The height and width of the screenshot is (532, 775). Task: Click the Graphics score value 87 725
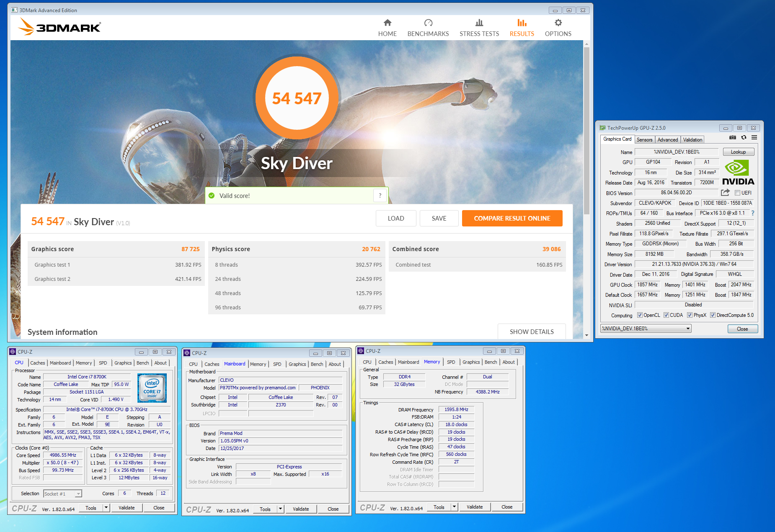click(x=191, y=249)
